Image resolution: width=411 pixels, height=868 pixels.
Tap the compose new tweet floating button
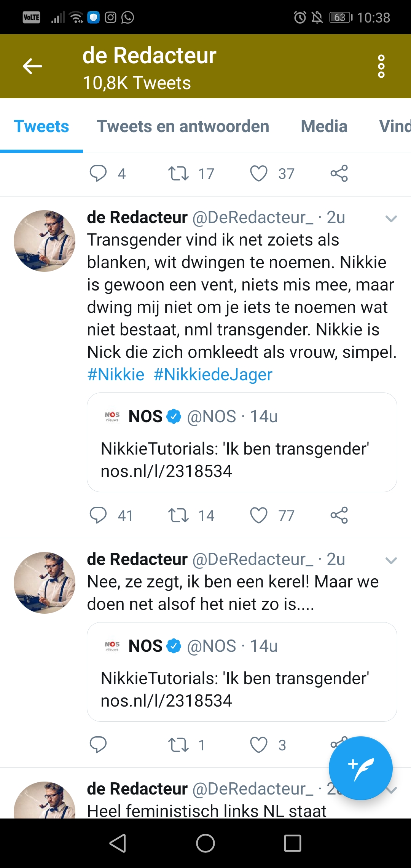[x=360, y=768]
